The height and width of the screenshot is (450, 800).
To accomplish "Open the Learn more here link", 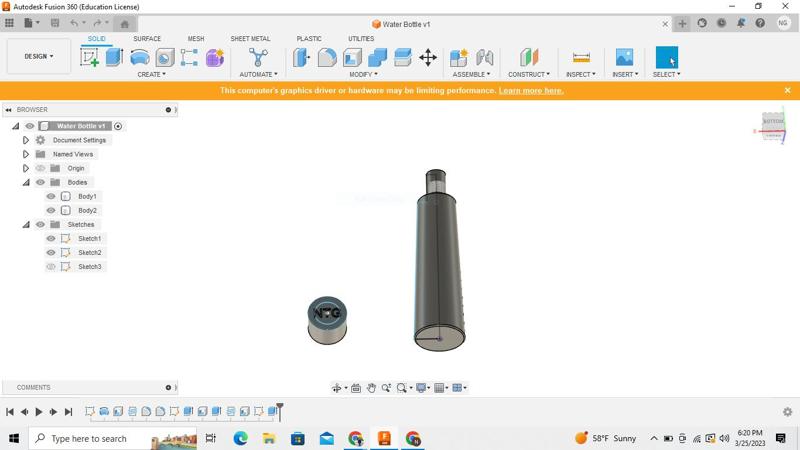I will pyautogui.click(x=531, y=91).
